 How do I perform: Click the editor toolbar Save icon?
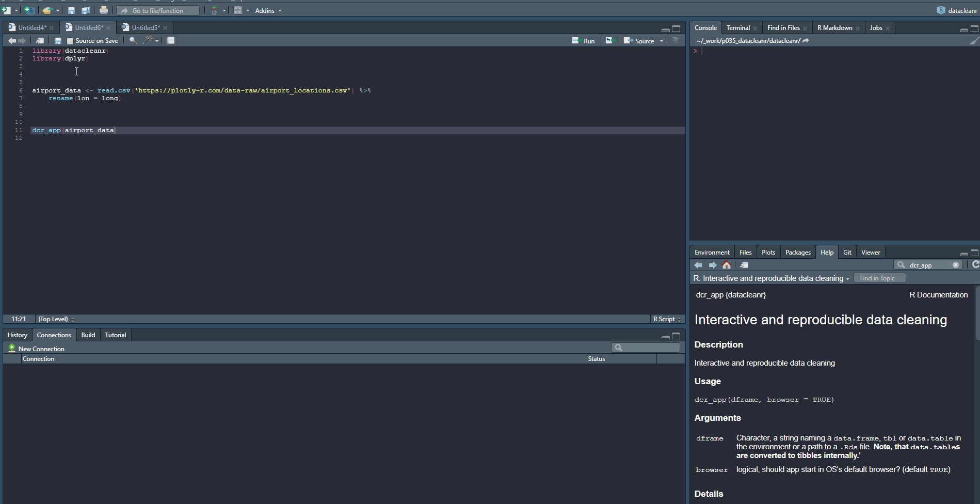tap(58, 41)
